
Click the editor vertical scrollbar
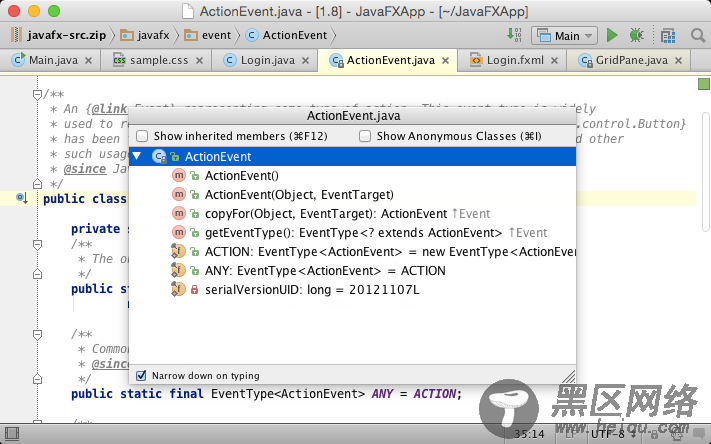[x=706, y=172]
